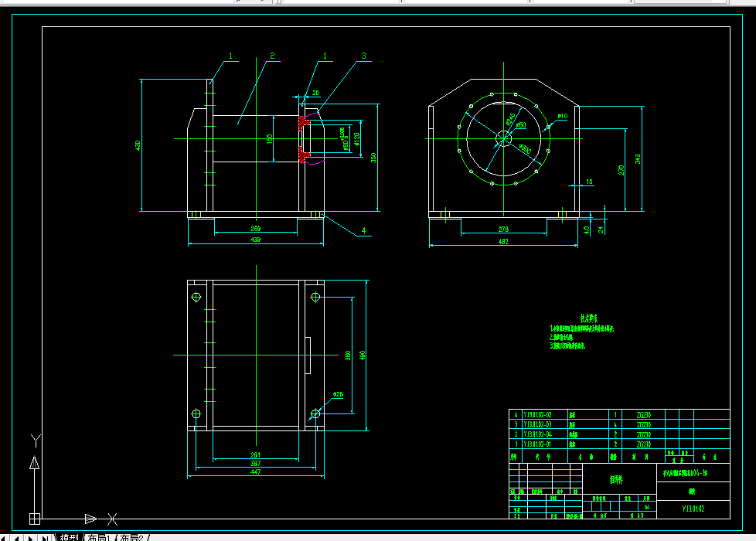Screen dimensions: 756x541
Task: Click the 343 vertical dimension text
Action: pos(638,159)
